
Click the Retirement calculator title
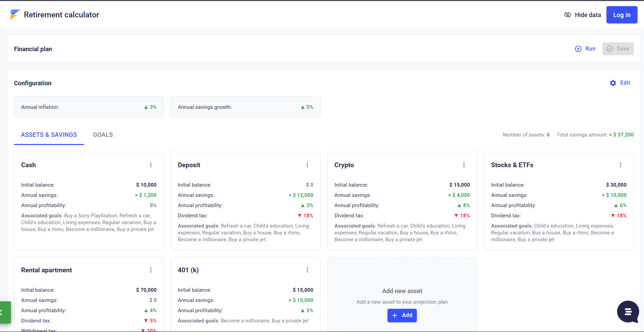point(61,15)
